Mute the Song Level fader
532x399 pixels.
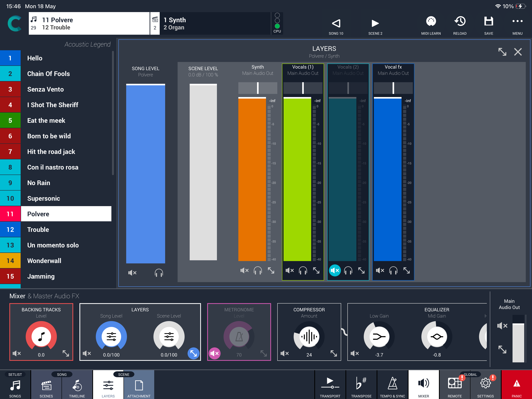(x=132, y=273)
